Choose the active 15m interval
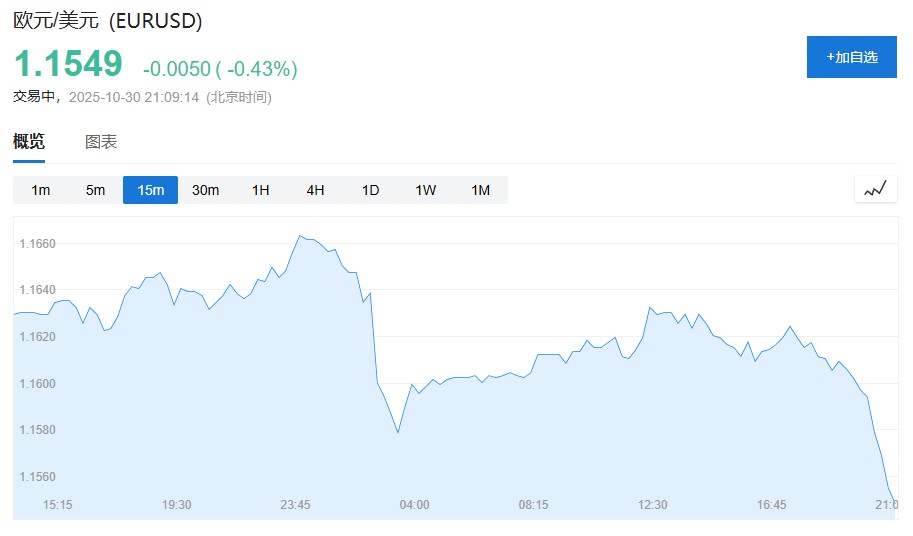 [x=150, y=190]
